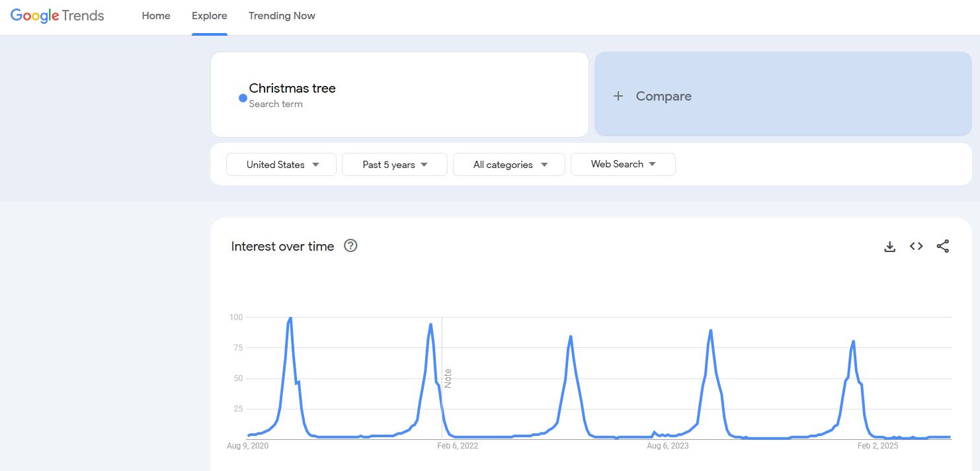Open the Note annotation on the chart
This screenshot has width=980, height=471.
[448, 377]
